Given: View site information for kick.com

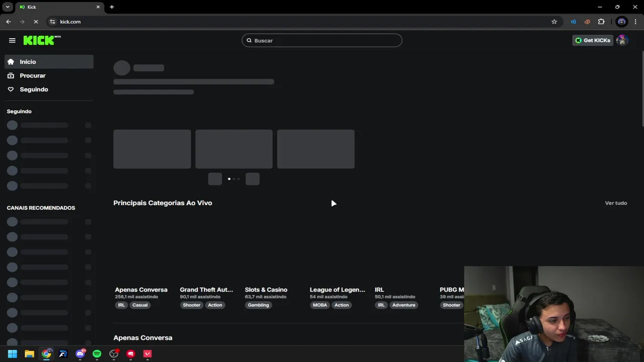Looking at the screenshot, I should 52,22.
